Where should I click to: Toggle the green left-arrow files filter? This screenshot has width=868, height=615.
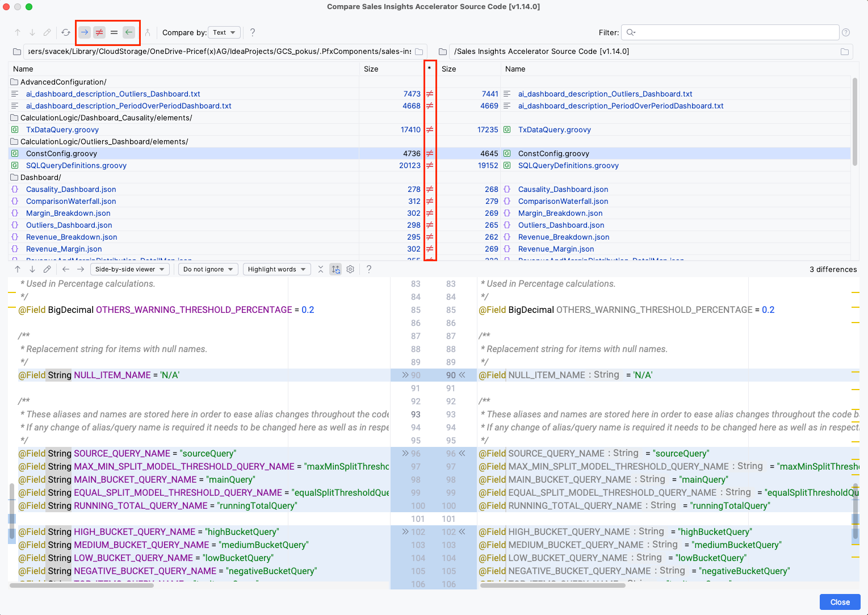coord(129,32)
